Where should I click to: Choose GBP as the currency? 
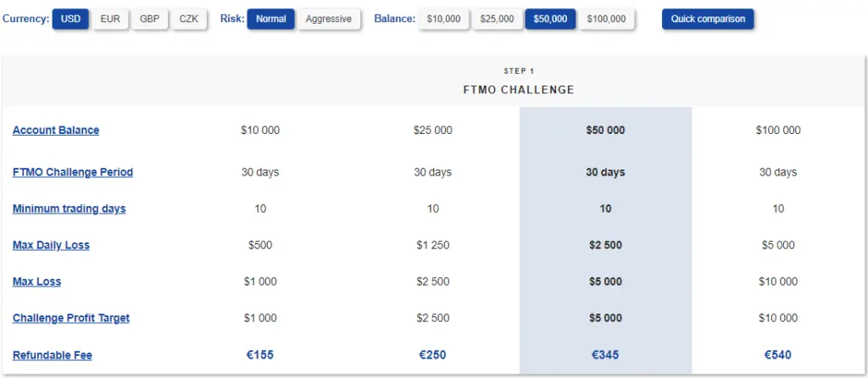point(149,19)
